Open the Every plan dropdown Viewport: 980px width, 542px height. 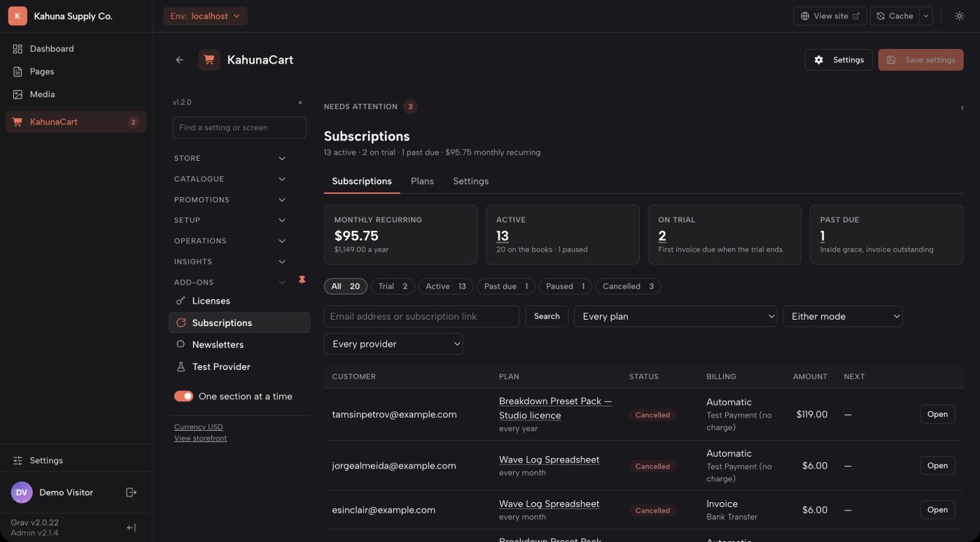[x=675, y=316]
